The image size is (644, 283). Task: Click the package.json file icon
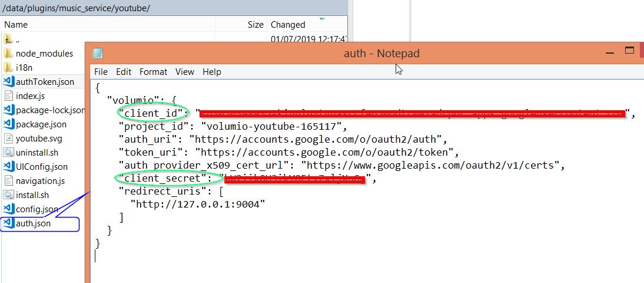click(x=9, y=124)
